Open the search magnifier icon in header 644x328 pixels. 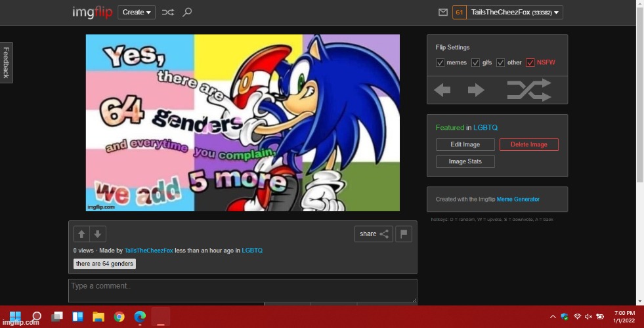coord(187,12)
